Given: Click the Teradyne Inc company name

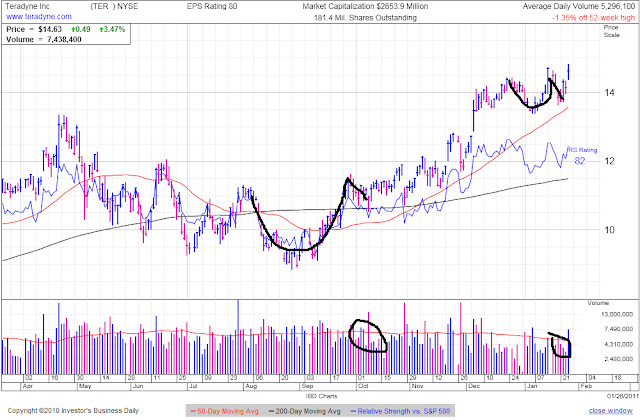Looking at the screenshot, I should pos(27,7).
